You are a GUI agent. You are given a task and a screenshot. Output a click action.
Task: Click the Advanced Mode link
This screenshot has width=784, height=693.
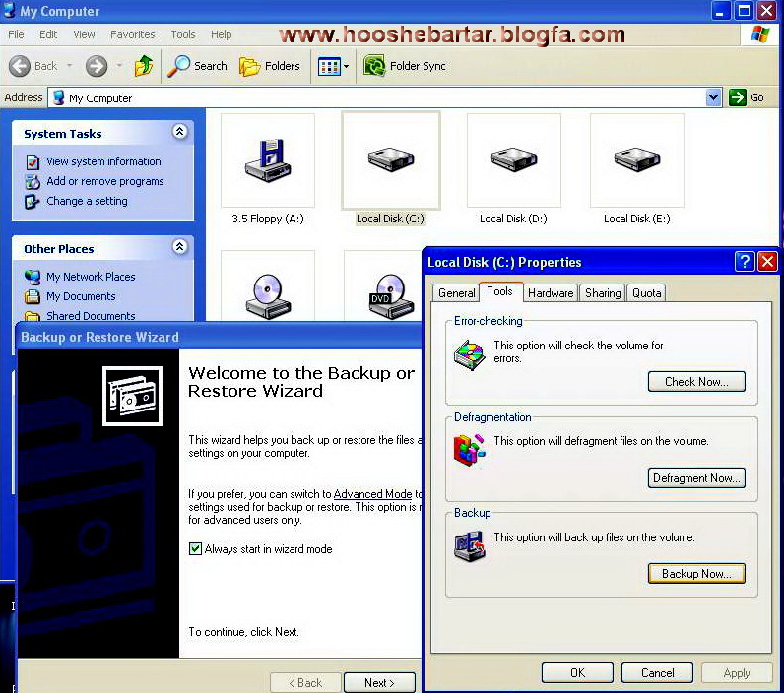(x=372, y=494)
